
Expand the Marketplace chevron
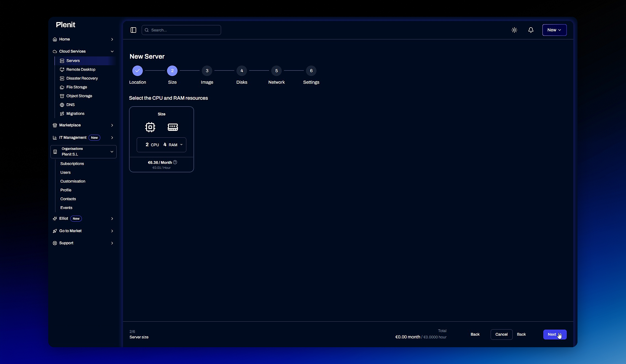point(112,125)
